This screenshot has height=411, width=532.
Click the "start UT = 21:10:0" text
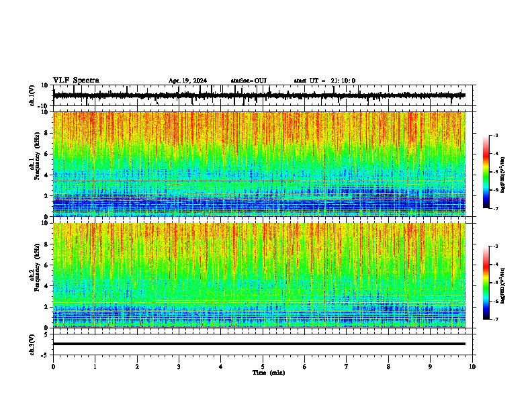324,81
